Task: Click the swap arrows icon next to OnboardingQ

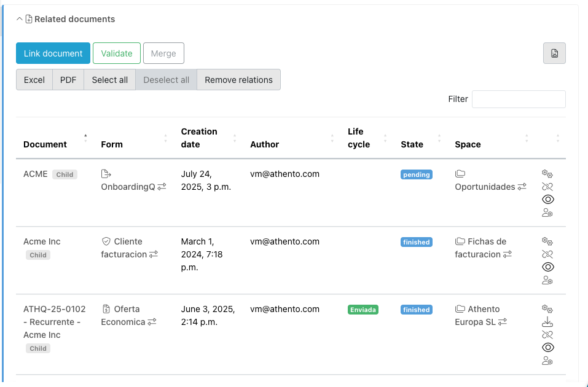Action: (162, 187)
